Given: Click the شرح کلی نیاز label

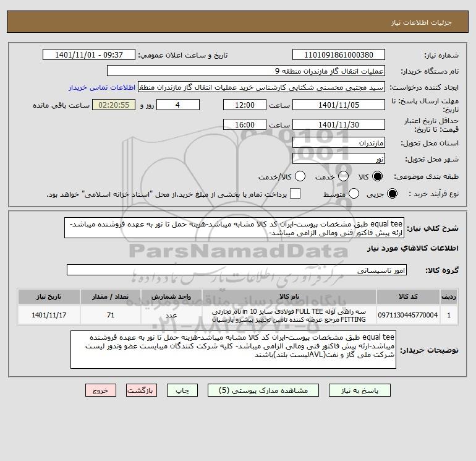Looking at the screenshot, I should click(x=433, y=228).
